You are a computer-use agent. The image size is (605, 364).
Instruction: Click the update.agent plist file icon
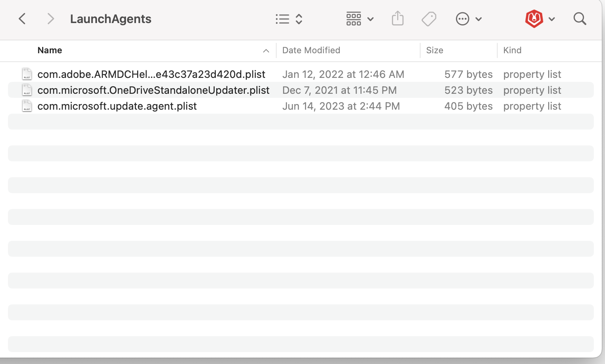click(27, 106)
